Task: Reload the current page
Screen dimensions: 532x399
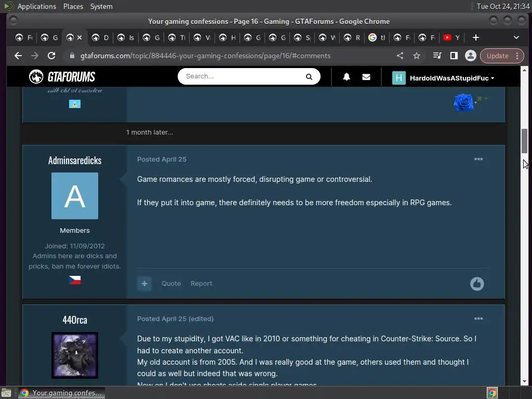Action: point(51,56)
